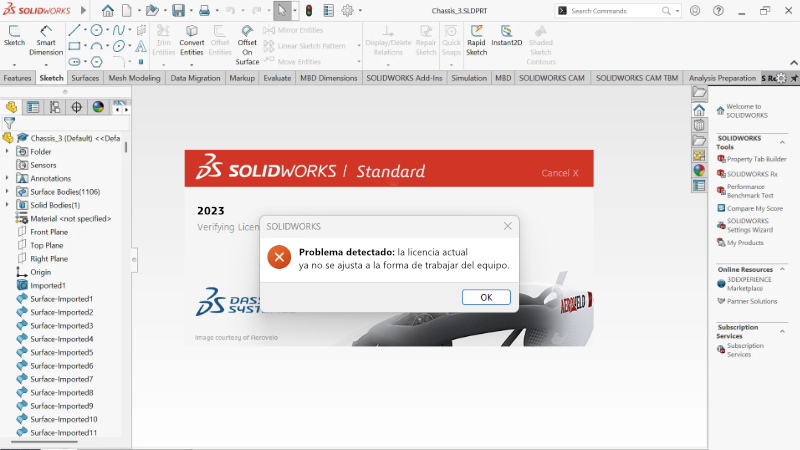
Task: Click the Trim Entities tool
Action: point(163,40)
